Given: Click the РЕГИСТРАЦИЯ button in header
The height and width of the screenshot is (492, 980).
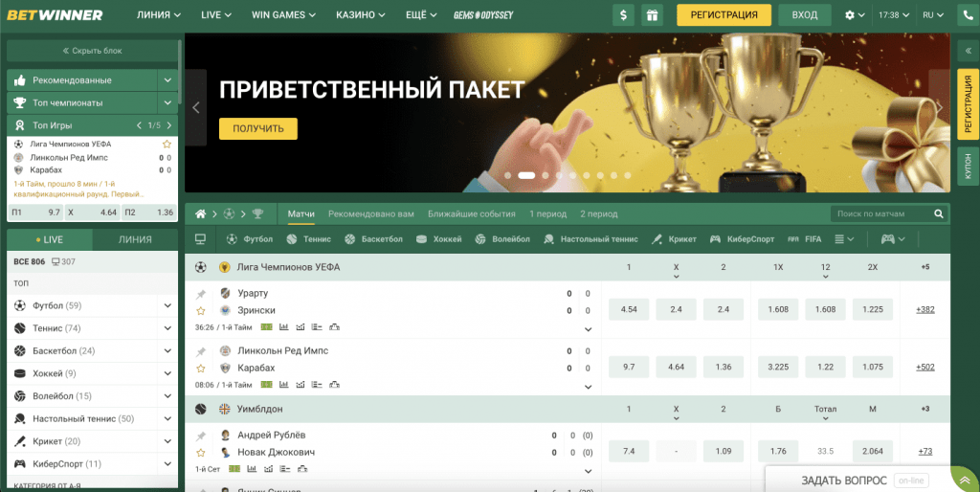Looking at the screenshot, I should (724, 15).
